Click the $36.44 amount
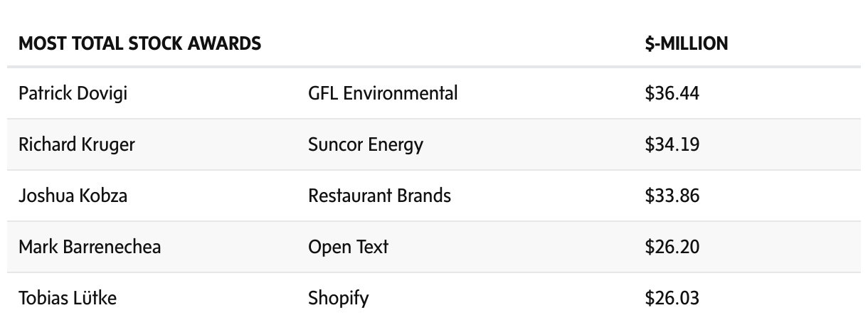 (672, 93)
